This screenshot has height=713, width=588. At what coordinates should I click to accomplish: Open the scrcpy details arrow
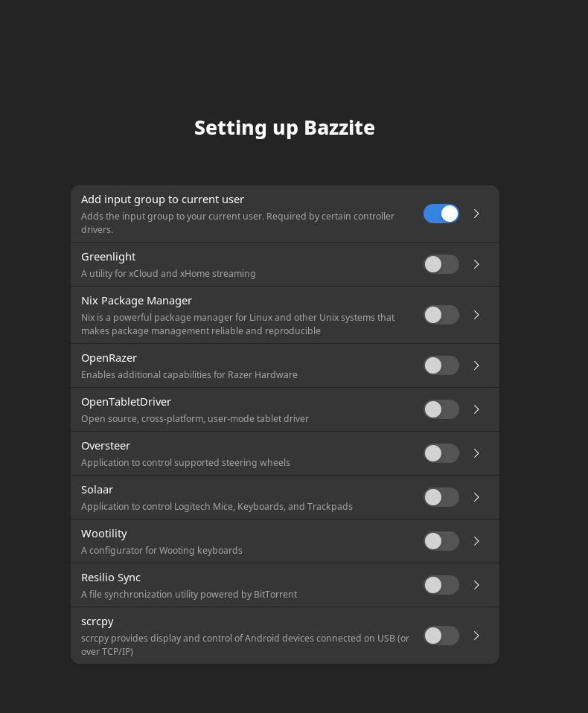click(x=477, y=636)
